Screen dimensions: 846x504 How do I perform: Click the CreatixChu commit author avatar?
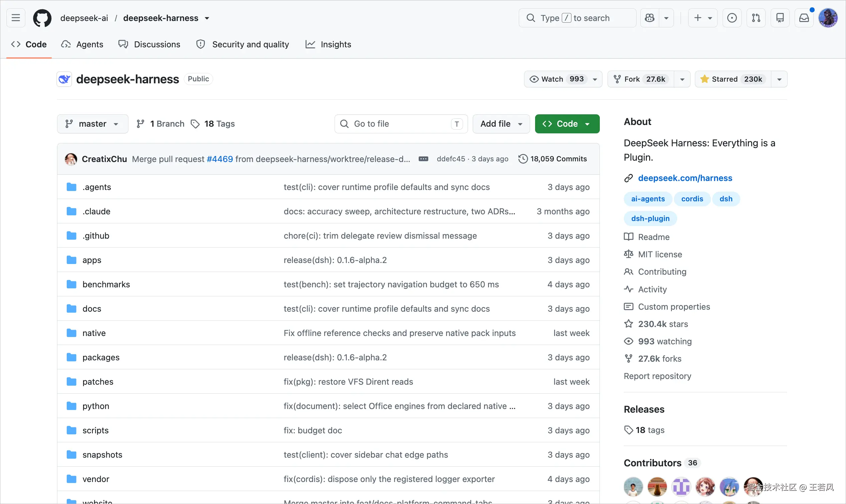(x=71, y=159)
